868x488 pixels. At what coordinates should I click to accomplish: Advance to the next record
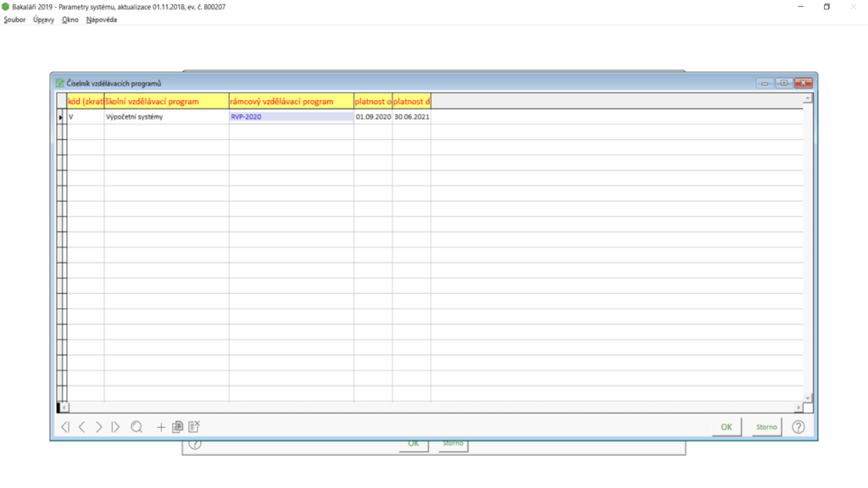click(x=98, y=427)
